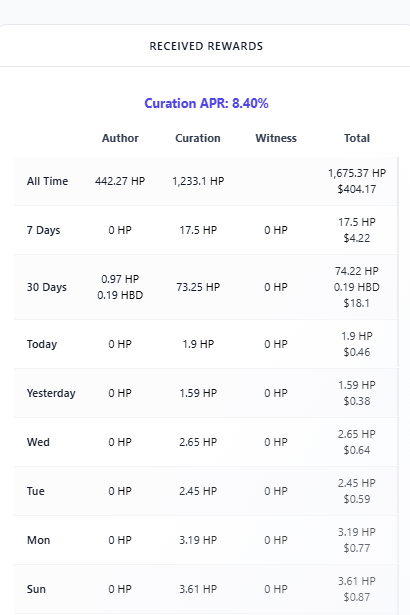Select the Witness column header
The width and height of the screenshot is (410, 615).
click(x=276, y=138)
